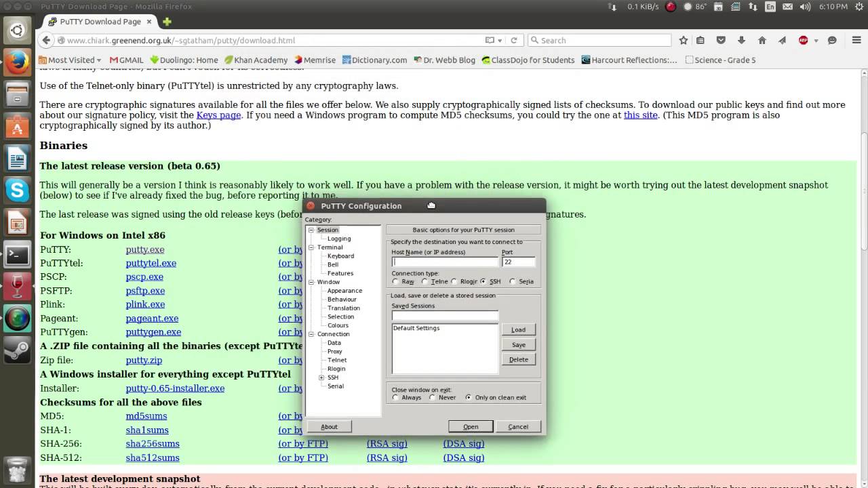
Task: Switch to PuTTY Download Page tab
Action: pyautogui.click(x=100, y=22)
